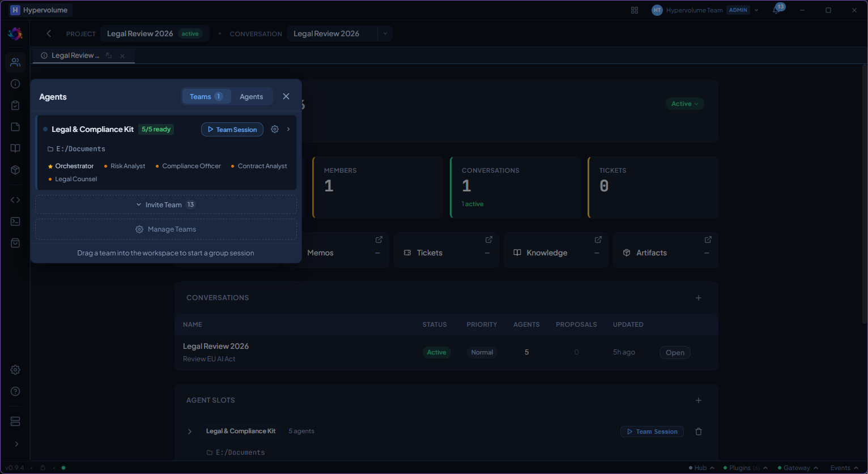
Task: Close the Legal Review tab
Action: 122,55
